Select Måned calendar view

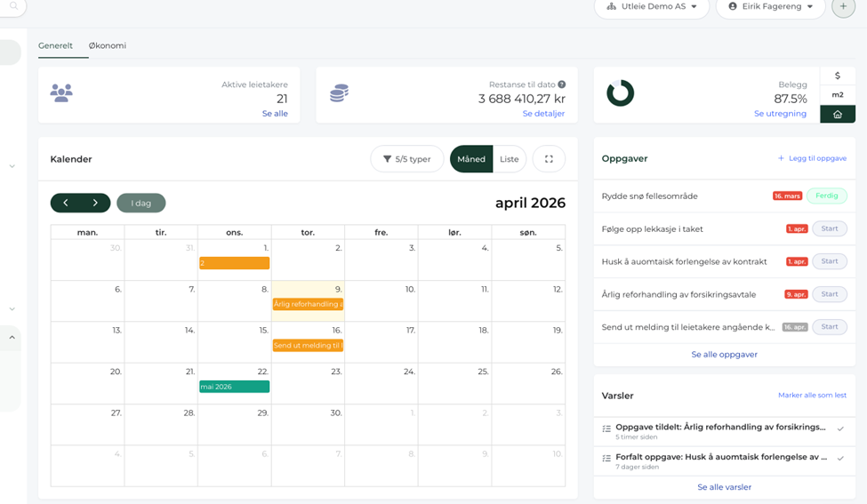(x=471, y=159)
